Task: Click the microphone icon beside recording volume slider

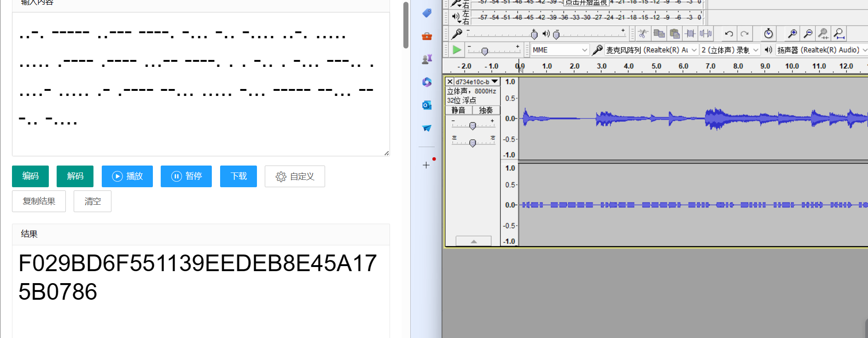Action: click(457, 34)
